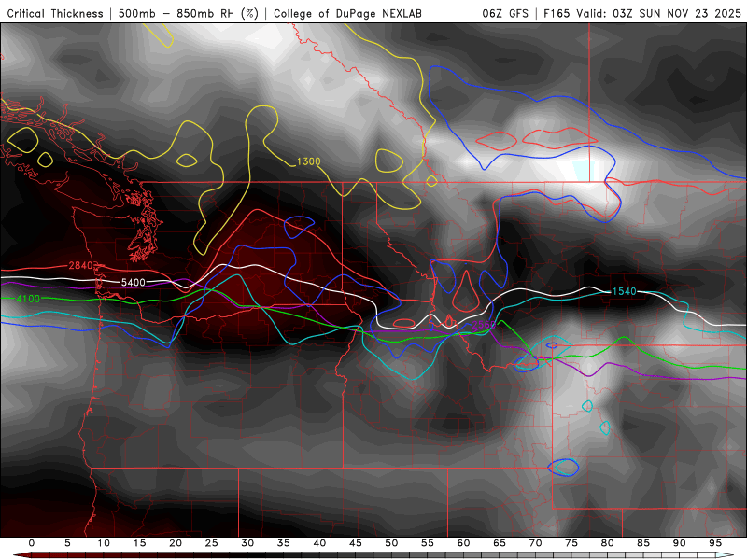Click 'Valid: 03Z SUN NOV 23 2025' text
747x560 pixels.
pos(658,14)
